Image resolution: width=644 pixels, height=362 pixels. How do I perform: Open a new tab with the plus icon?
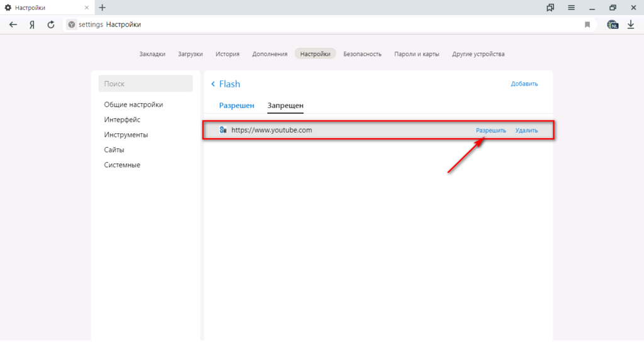pyautogui.click(x=103, y=8)
